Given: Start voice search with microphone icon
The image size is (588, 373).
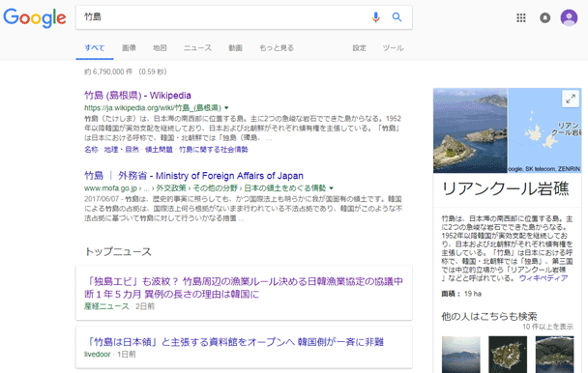Looking at the screenshot, I should pyautogui.click(x=376, y=17).
